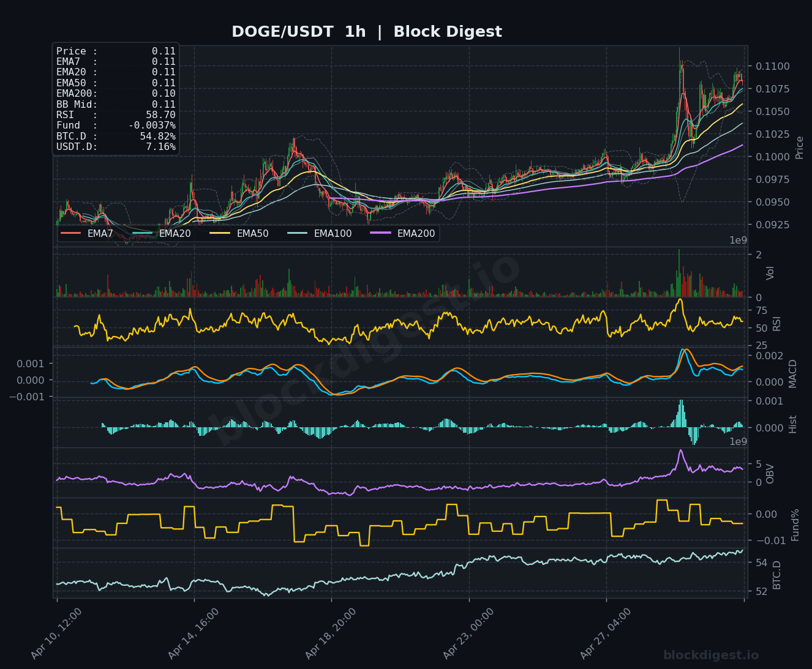Click the OBV 5 tick label

[759, 464]
